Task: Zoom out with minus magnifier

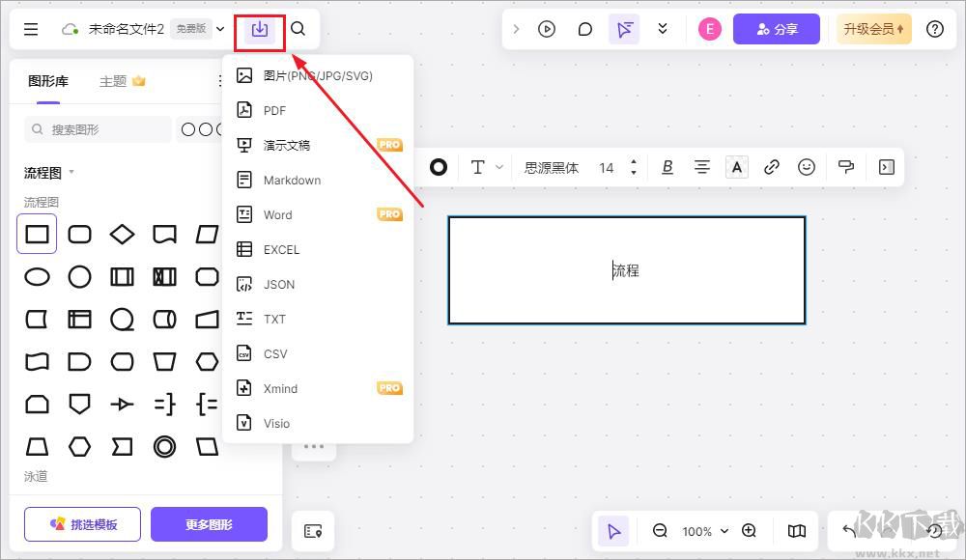Action: [660, 530]
